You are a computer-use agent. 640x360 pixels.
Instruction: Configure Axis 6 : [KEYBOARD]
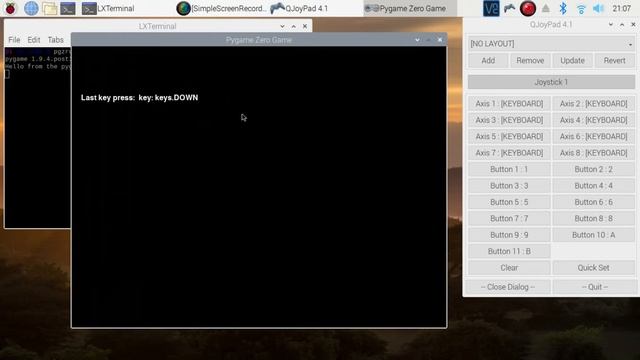(593, 136)
